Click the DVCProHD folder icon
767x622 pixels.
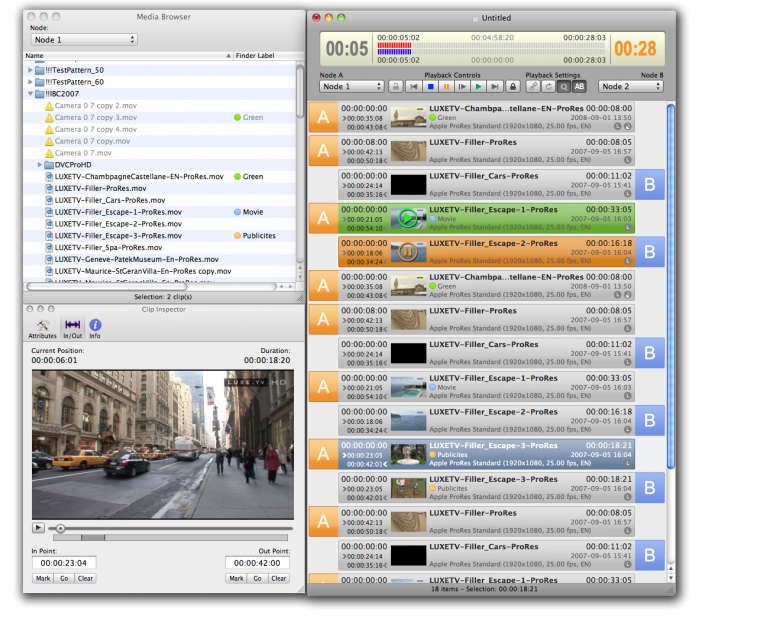point(49,165)
